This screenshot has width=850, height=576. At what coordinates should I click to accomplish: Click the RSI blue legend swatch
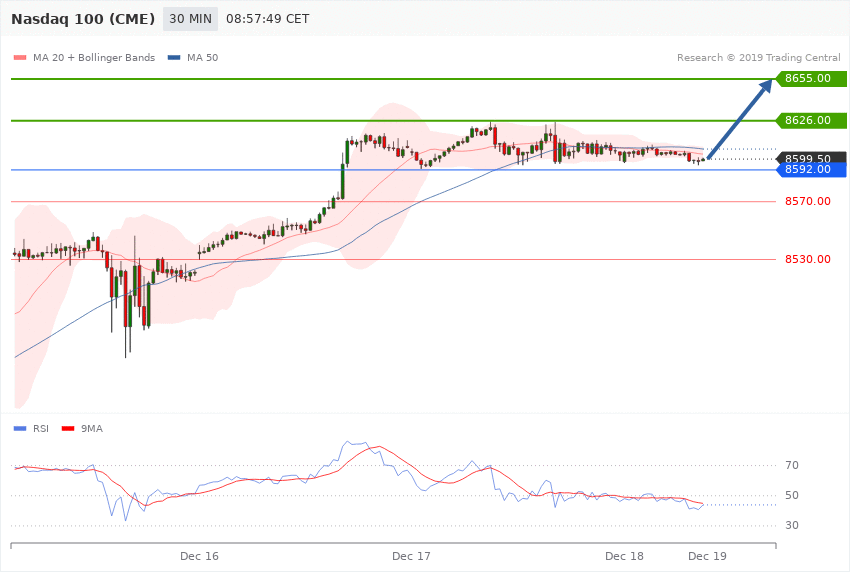[20, 429]
